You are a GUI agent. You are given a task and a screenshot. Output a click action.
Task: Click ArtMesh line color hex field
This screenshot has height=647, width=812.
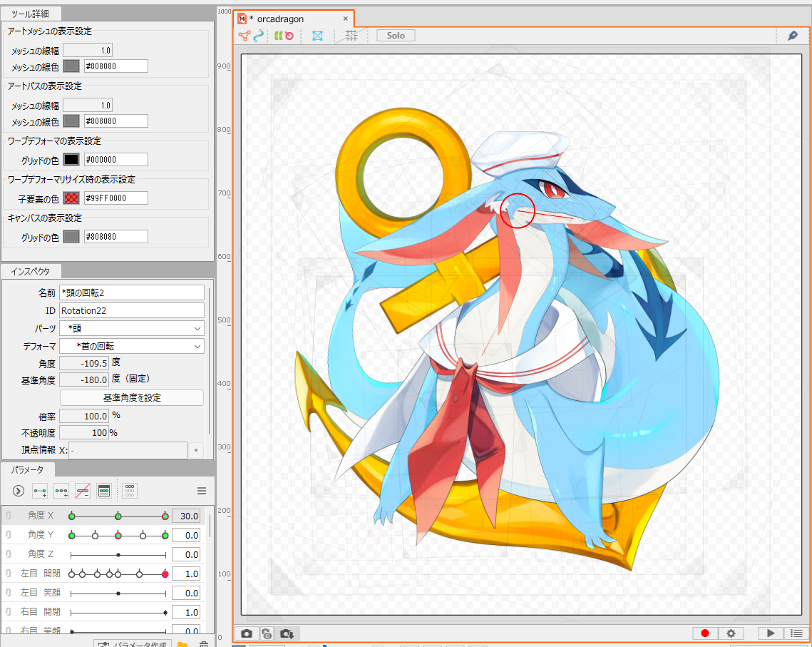coord(116,66)
